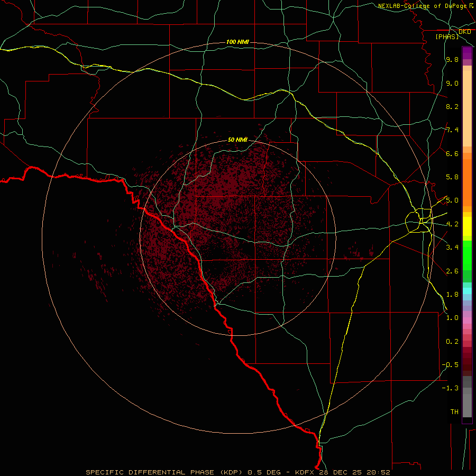Click the 7.4 value on the color scale
476x476 pixels.
[x=452, y=130]
